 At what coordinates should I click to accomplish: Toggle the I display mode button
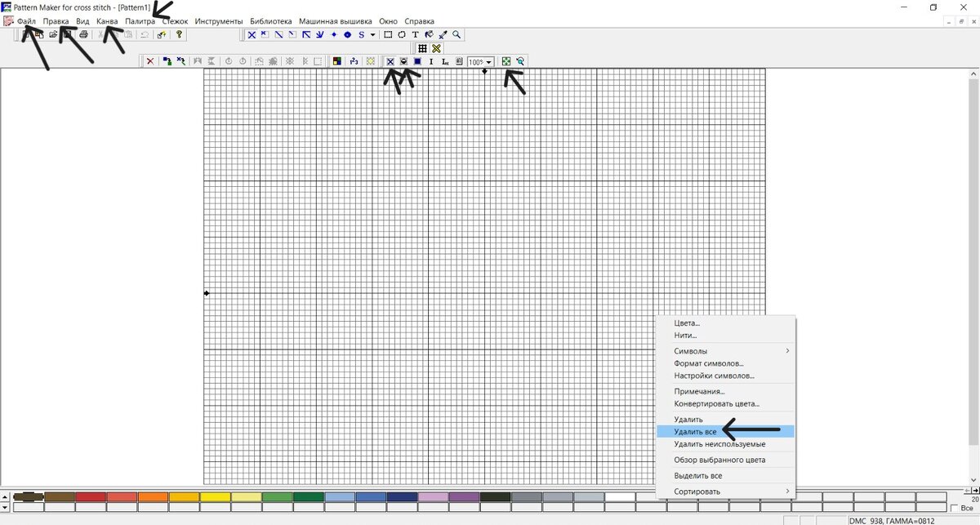(431, 61)
